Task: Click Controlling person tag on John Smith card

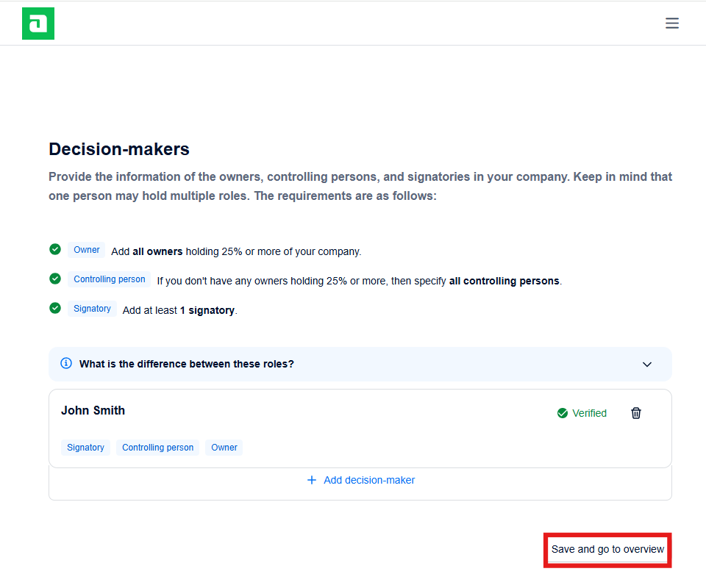Action: [x=157, y=448]
